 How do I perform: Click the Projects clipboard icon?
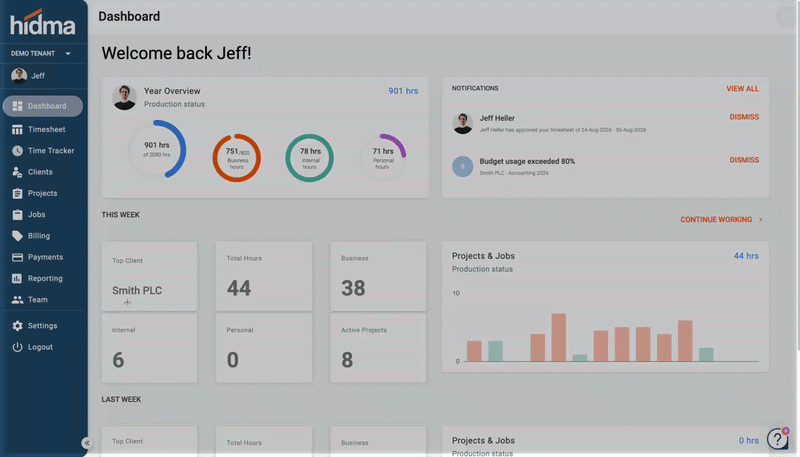coord(17,193)
